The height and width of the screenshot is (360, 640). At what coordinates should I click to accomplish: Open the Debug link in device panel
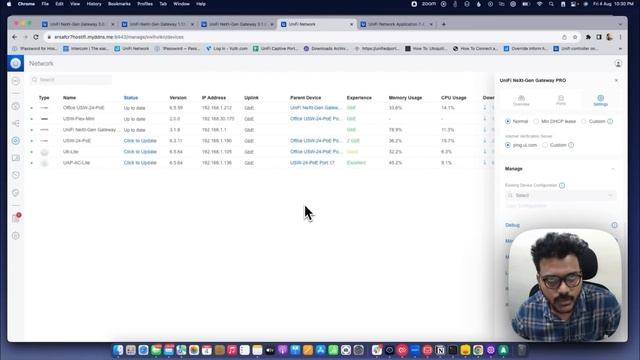click(512, 225)
